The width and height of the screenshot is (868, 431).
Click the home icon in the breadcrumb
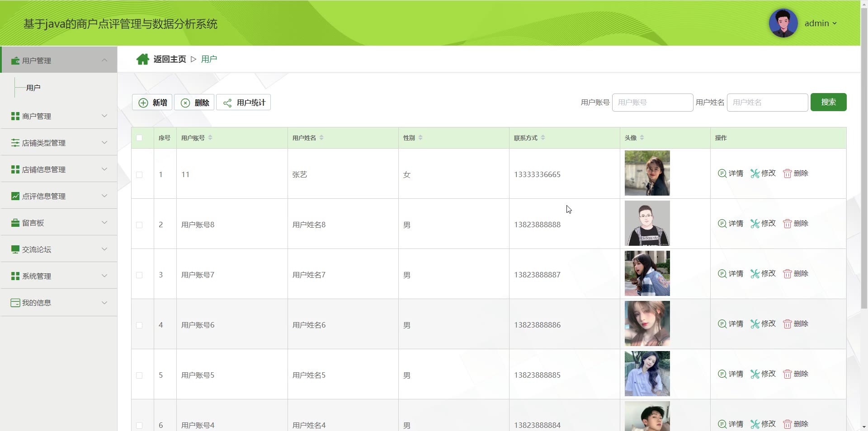click(x=142, y=59)
